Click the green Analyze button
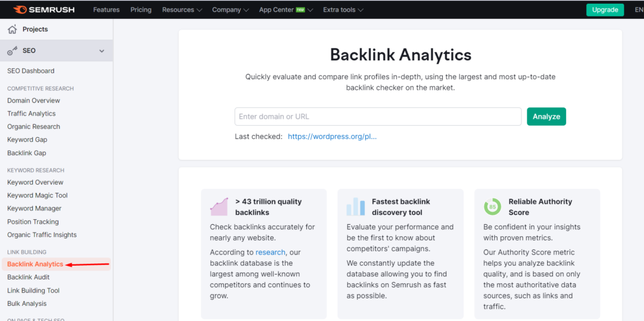Screen dimensions: 644x321 (x=547, y=117)
